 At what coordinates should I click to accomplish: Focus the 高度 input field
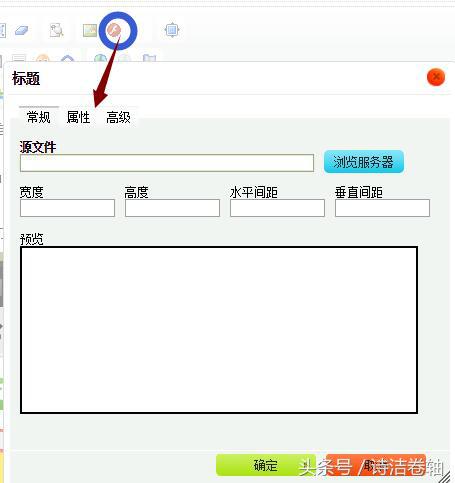pyautogui.click(x=172, y=208)
